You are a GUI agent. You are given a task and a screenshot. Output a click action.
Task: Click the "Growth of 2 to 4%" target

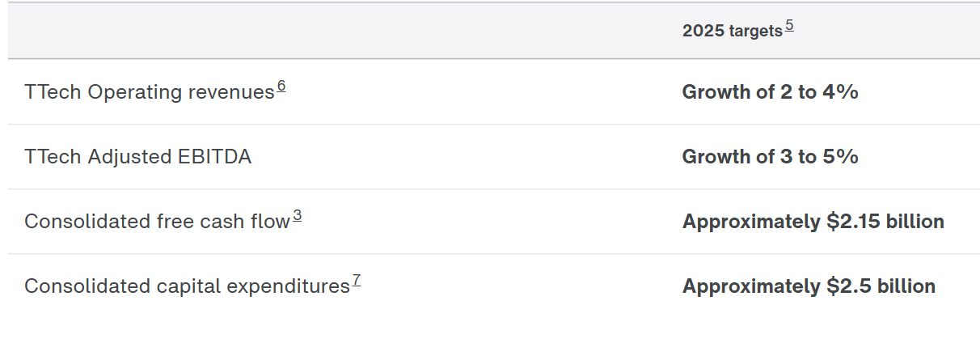click(x=770, y=92)
